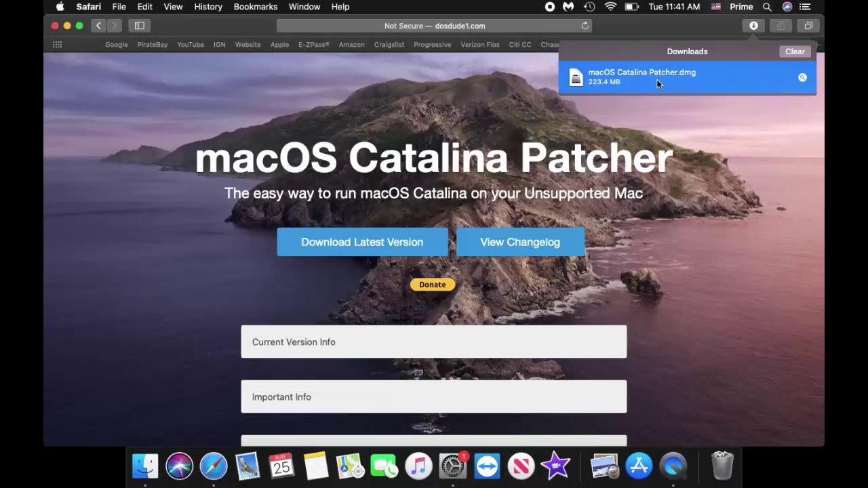Open the Amazon bookmark
The image size is (868, 488).
click(x=352, y=45)
